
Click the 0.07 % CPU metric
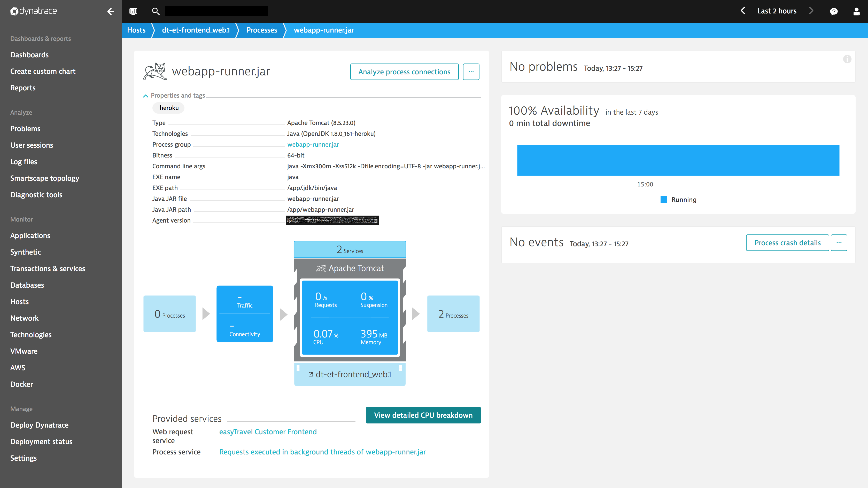pos(326,337)
